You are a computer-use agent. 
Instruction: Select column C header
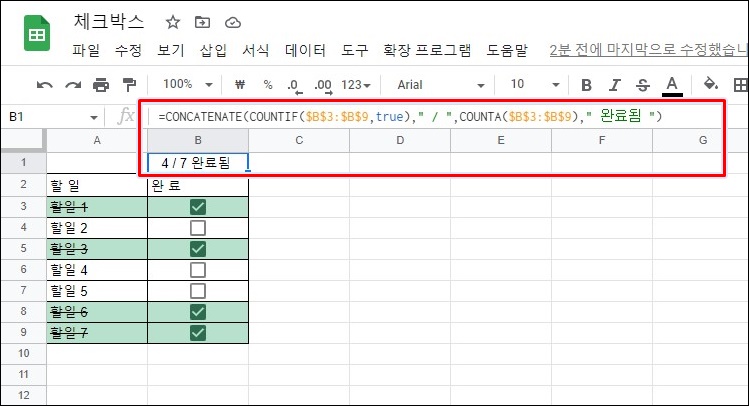point(299,140)
